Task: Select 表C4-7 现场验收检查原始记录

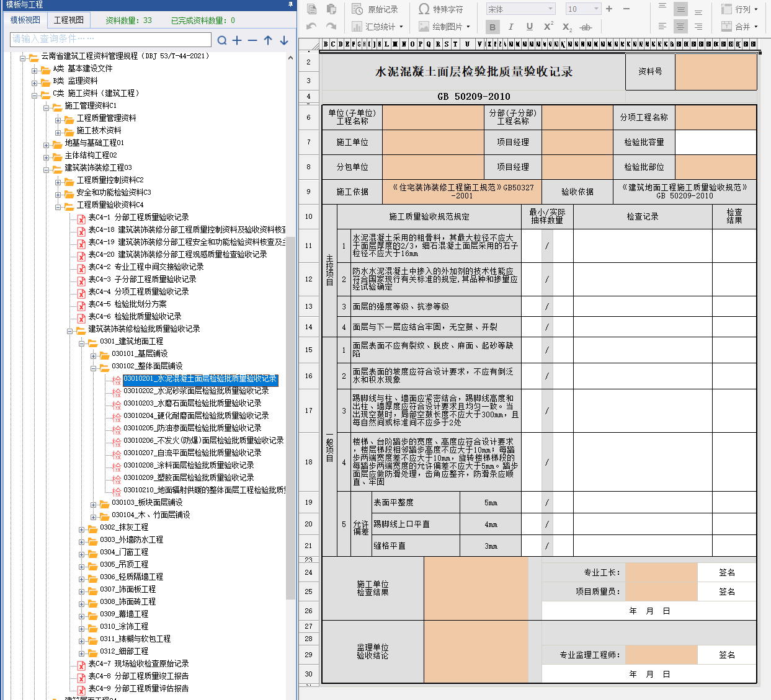Action: point(138,663)
